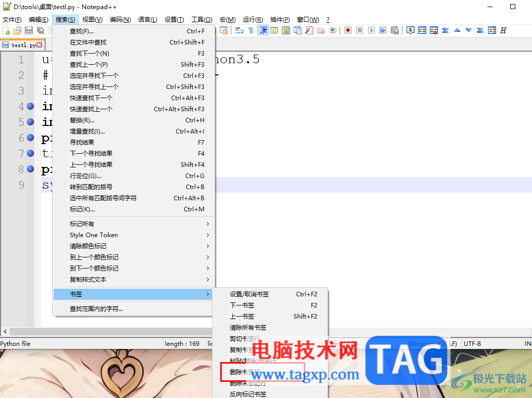
Task: Open the 语言(L) menu
Action: pos(148,20)
